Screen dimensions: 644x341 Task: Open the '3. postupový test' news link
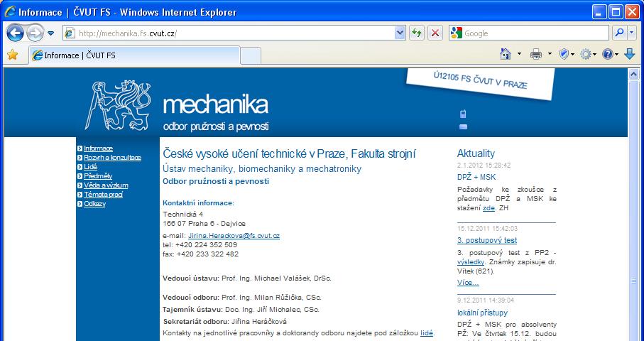[x=487, y=240]
